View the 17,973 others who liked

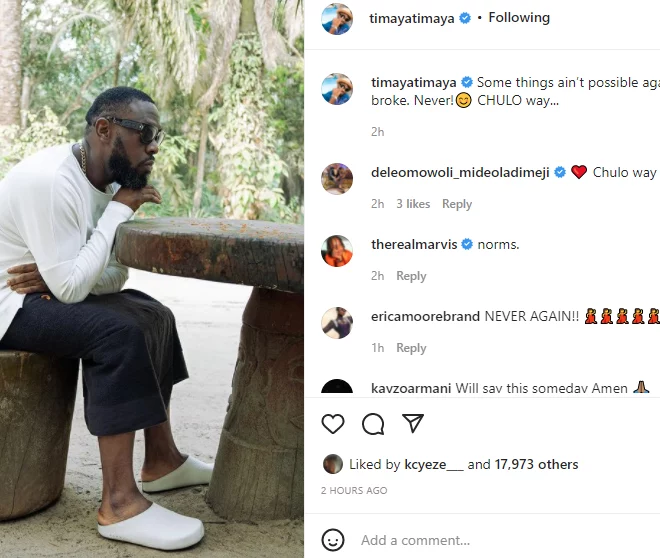click(536, 464)
